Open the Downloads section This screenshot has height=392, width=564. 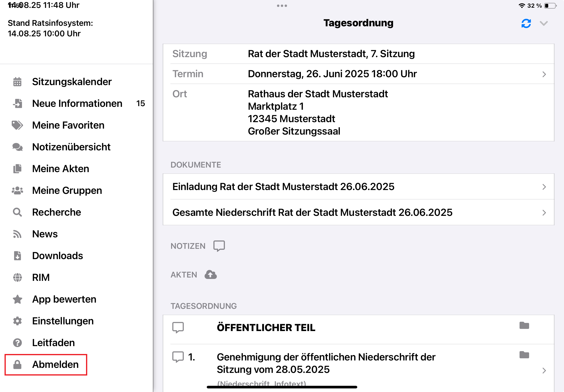pos(57,256)
